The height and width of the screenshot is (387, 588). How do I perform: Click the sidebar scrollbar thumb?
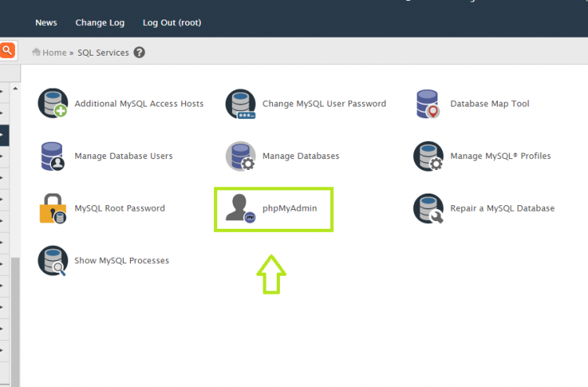point(15,322)
